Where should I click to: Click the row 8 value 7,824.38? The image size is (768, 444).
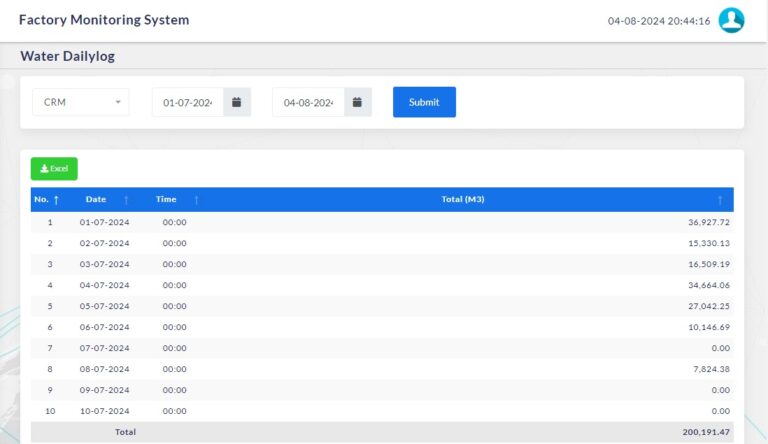pyautogui.click(x=710, y=369)
